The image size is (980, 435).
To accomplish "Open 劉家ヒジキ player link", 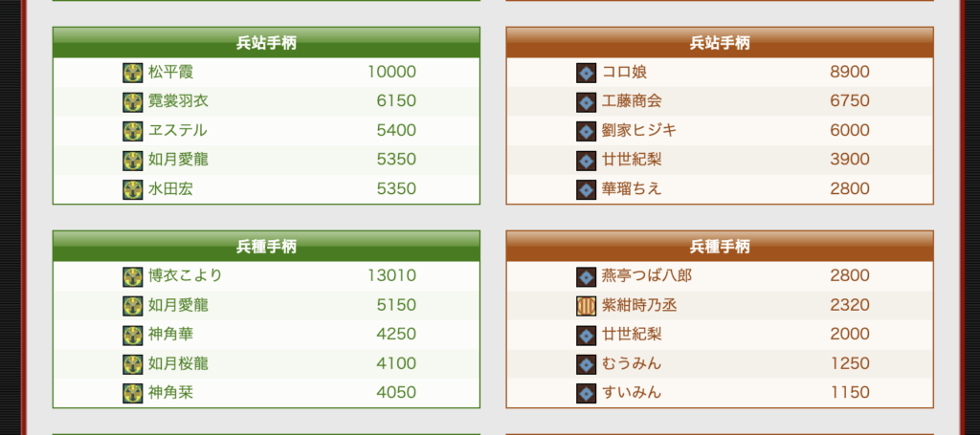I will point(638,130).
